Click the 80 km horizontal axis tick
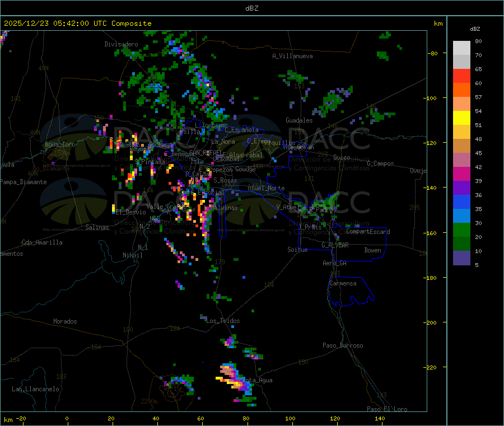Viewport: 504px width, 426px height. (x=246, y=418)
